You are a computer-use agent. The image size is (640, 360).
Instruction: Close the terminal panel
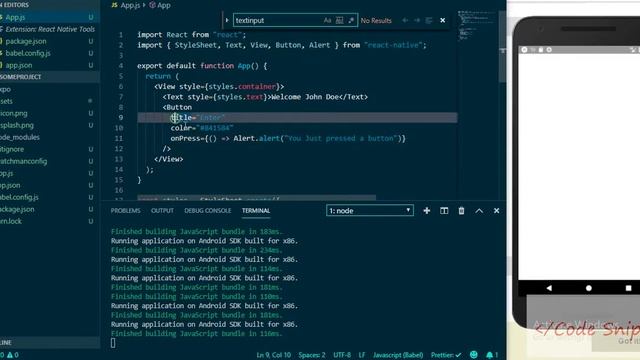pos(496,211)
